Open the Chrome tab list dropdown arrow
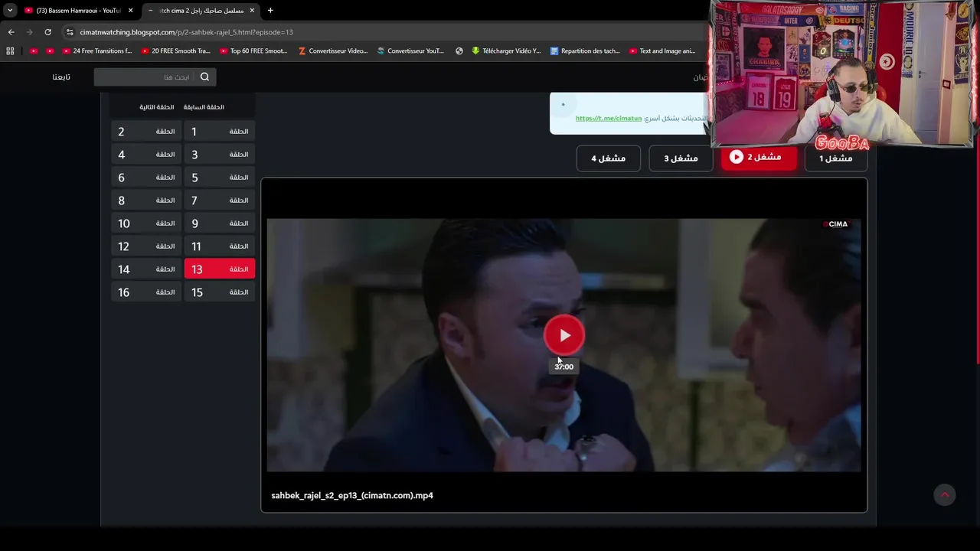This screenshot has width=980, height=551. click(x=10, y=11)
